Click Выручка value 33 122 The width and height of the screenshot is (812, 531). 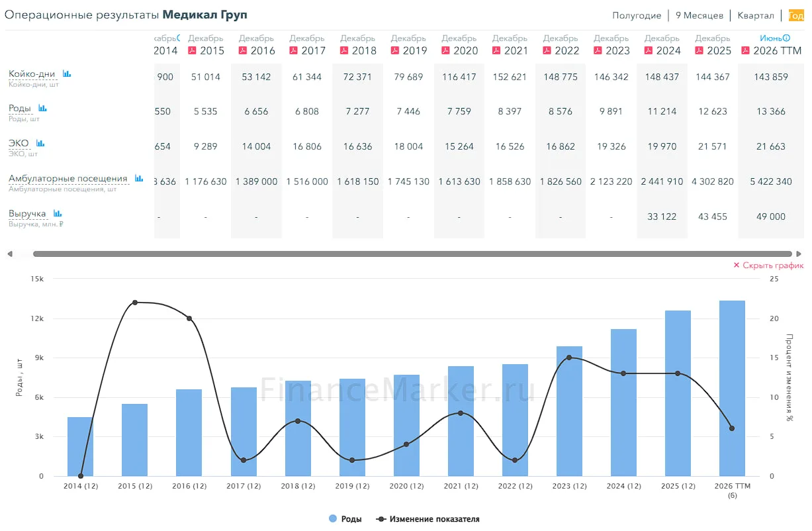[x=662, y=217]
